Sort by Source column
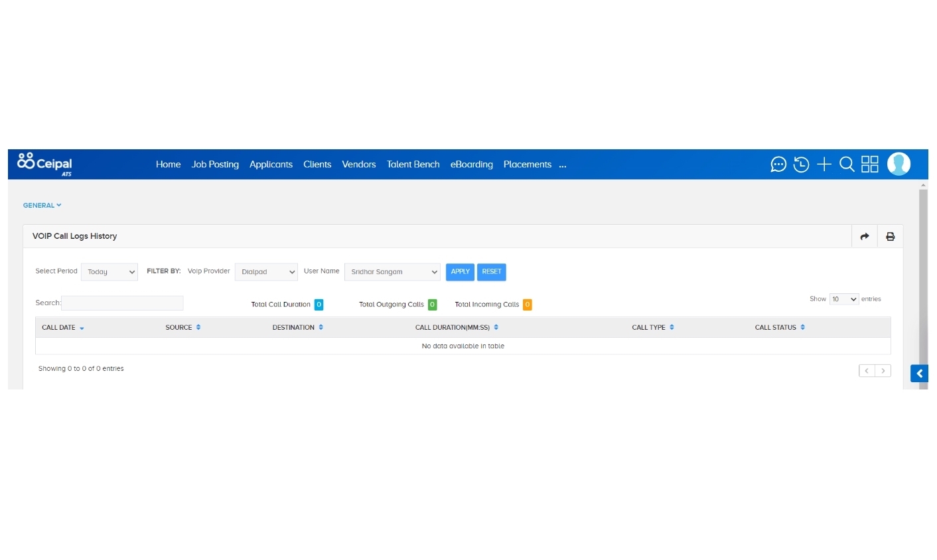Viewport: 937px width, 560px height. click(183, 328)
